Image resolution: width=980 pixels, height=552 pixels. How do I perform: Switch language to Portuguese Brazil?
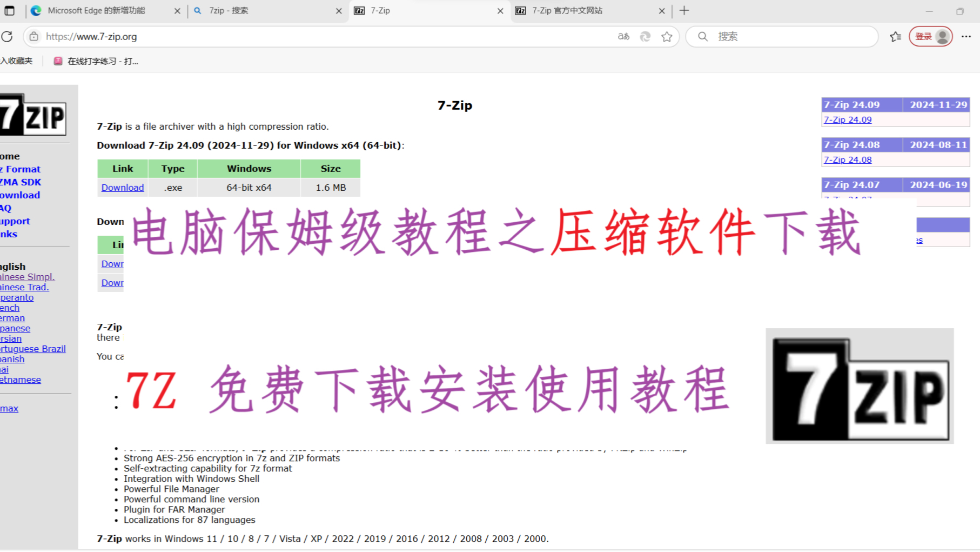(33, 349)
